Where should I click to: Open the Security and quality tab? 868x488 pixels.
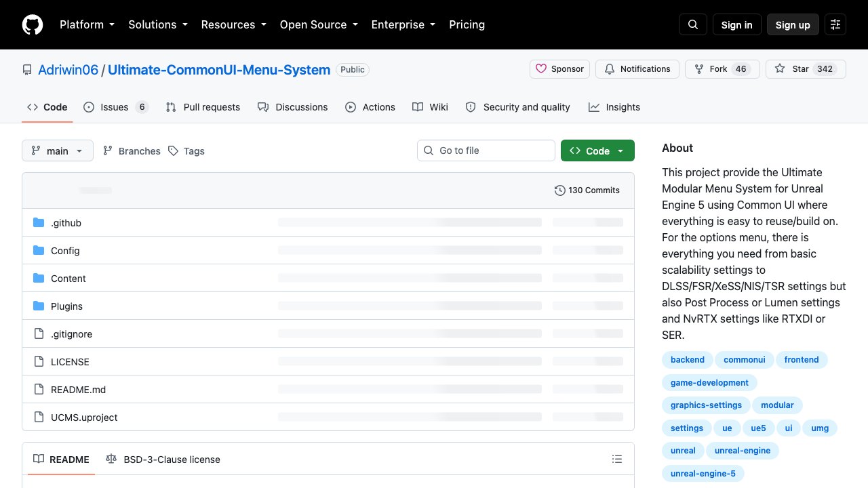(x=518, y=107)
